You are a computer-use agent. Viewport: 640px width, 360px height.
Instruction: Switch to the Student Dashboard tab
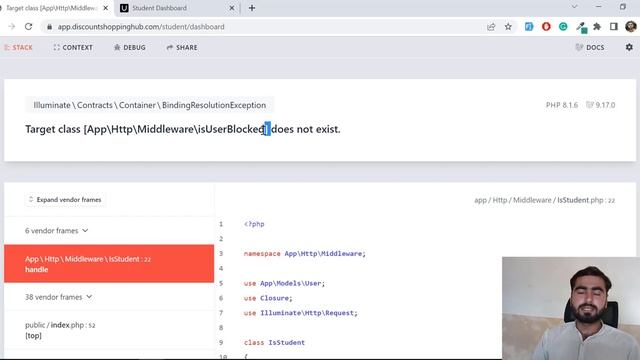177,8
